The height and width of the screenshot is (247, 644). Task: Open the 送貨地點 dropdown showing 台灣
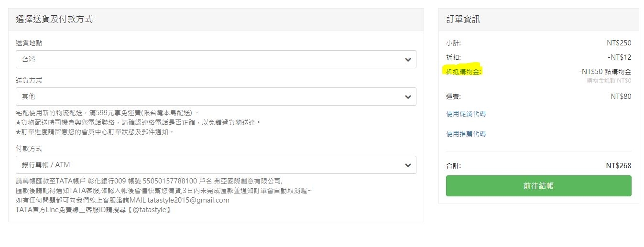pyautogui.click(x=210, y=59)
